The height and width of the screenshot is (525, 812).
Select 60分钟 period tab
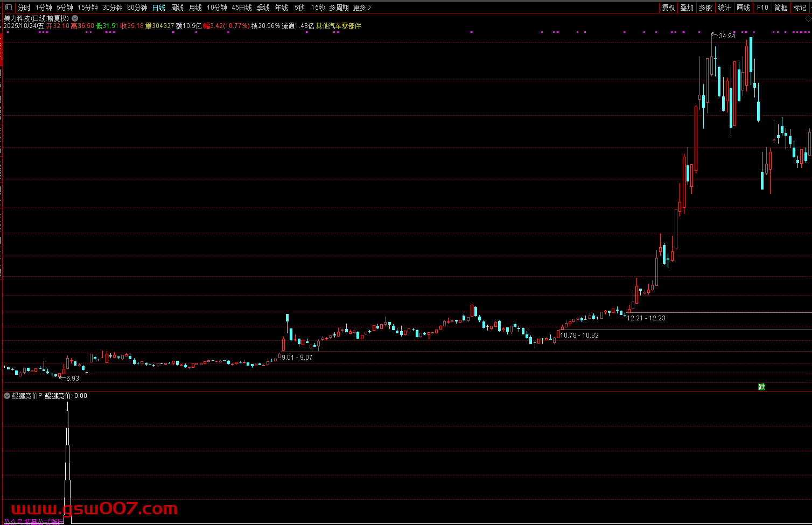[137, 8]
